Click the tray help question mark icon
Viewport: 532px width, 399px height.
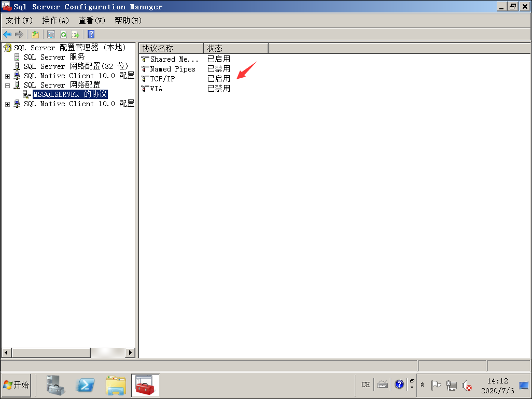399,384
